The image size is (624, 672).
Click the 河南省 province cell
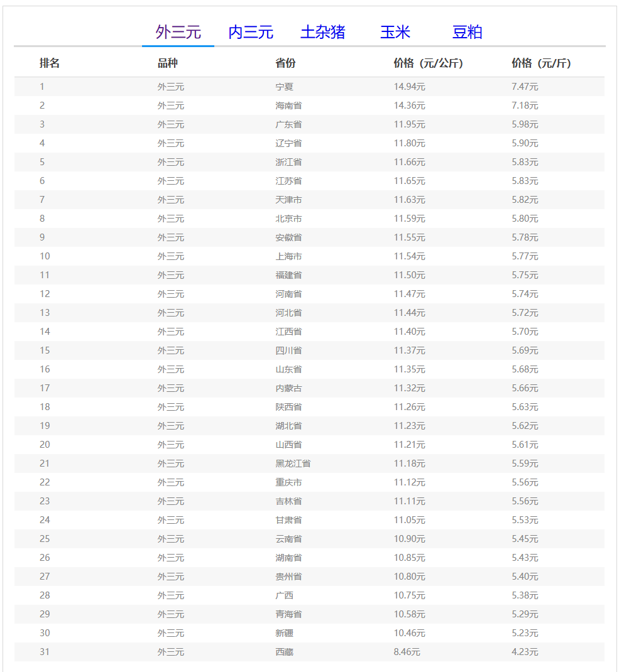(x=288, y=294)
